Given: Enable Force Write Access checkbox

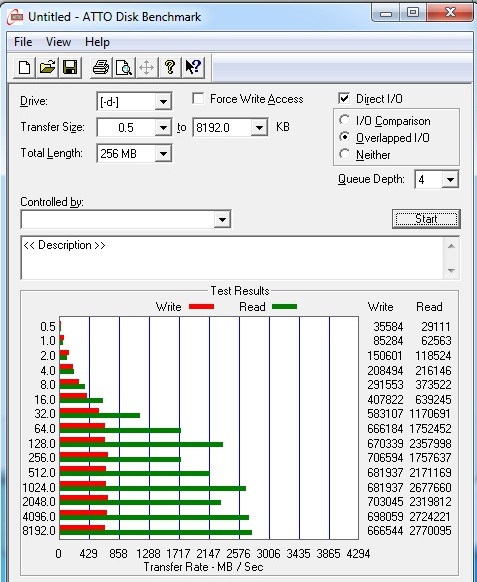Looking at the screenshot, I should 198,99.
